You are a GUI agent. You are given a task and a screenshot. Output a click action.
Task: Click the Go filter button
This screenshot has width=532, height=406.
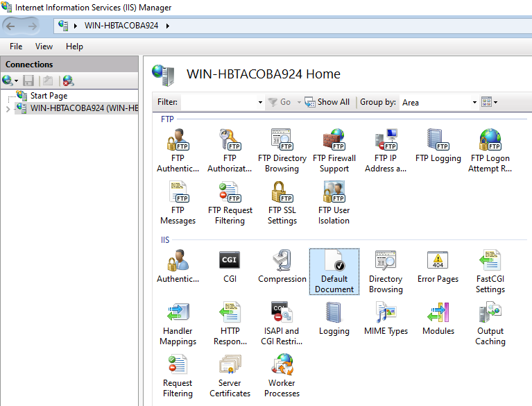tap(280, 102)
